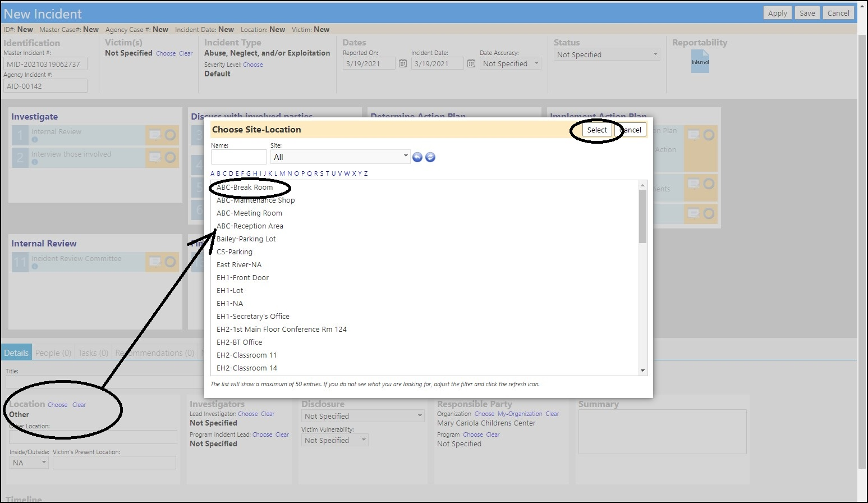Click status circle on Internal Review task
868x503 pixels.
coord(170,135)
